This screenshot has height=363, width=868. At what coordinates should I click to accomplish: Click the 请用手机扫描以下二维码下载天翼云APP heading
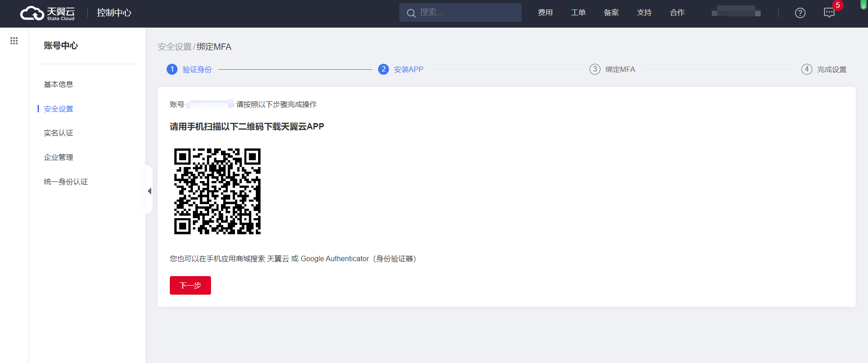(247, 126)
